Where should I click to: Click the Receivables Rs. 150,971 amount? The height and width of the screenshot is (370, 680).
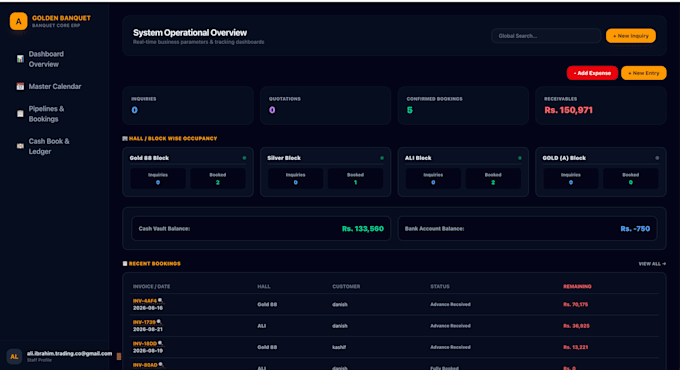coord(568,110)
